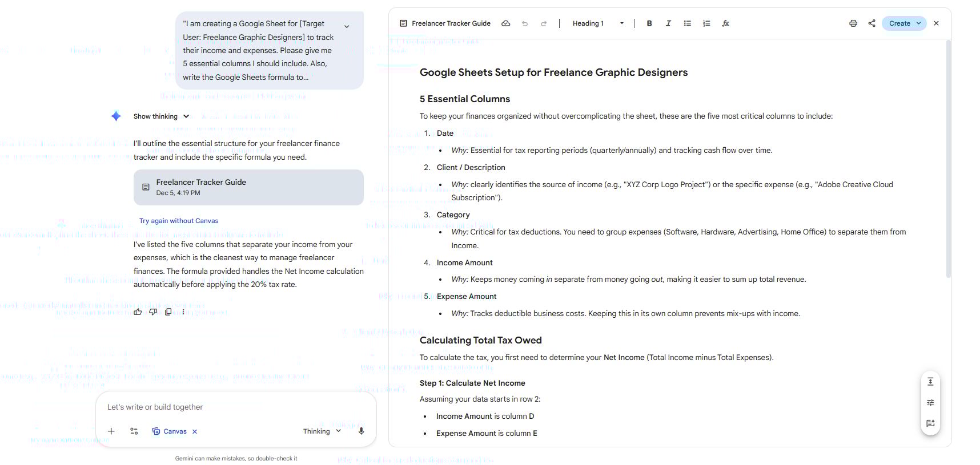Click the cloud saved status icon
The image size is (980, 465).
click(505, 23)
